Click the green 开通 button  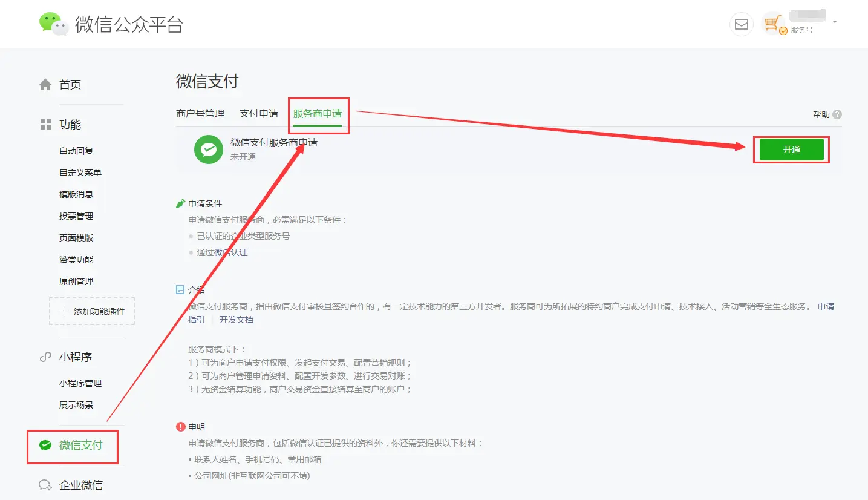click(x=792, y=150)
